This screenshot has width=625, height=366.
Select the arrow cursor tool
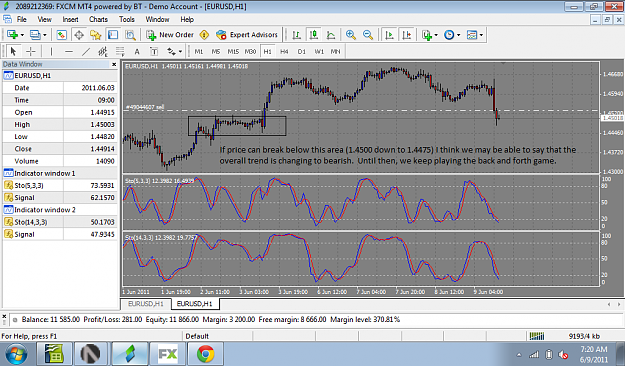pyautogui.click(x=13, y=51)
